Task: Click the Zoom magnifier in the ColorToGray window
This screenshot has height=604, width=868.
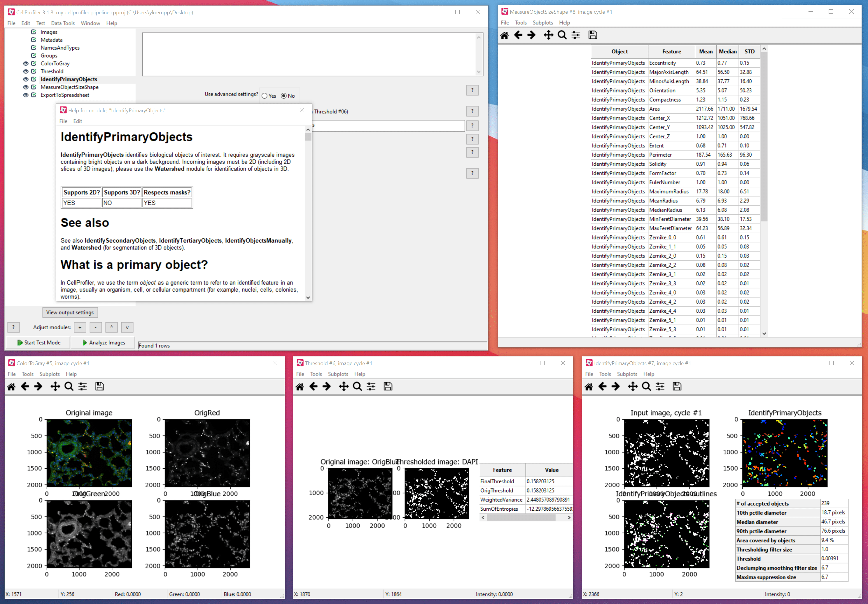Action: pos(69,386)
